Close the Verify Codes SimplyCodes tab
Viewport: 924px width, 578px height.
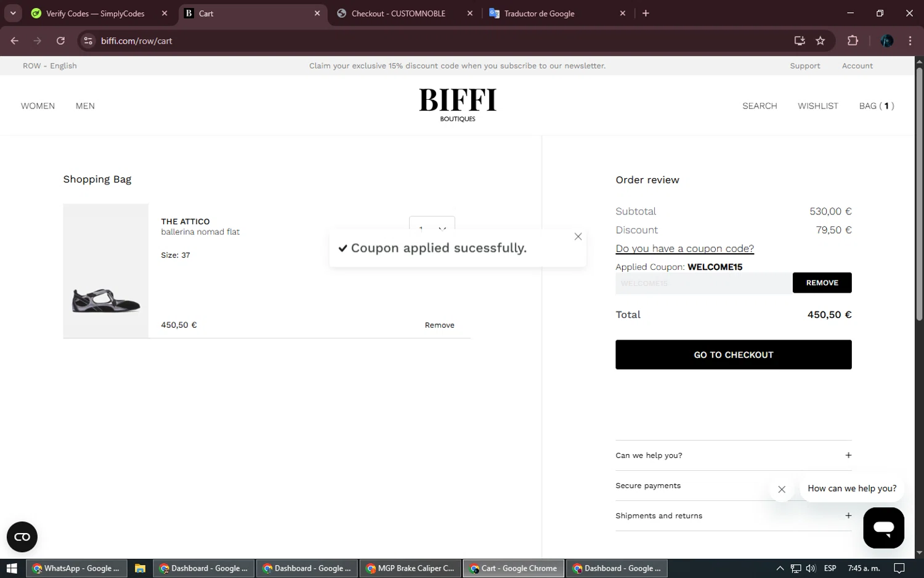164,13
